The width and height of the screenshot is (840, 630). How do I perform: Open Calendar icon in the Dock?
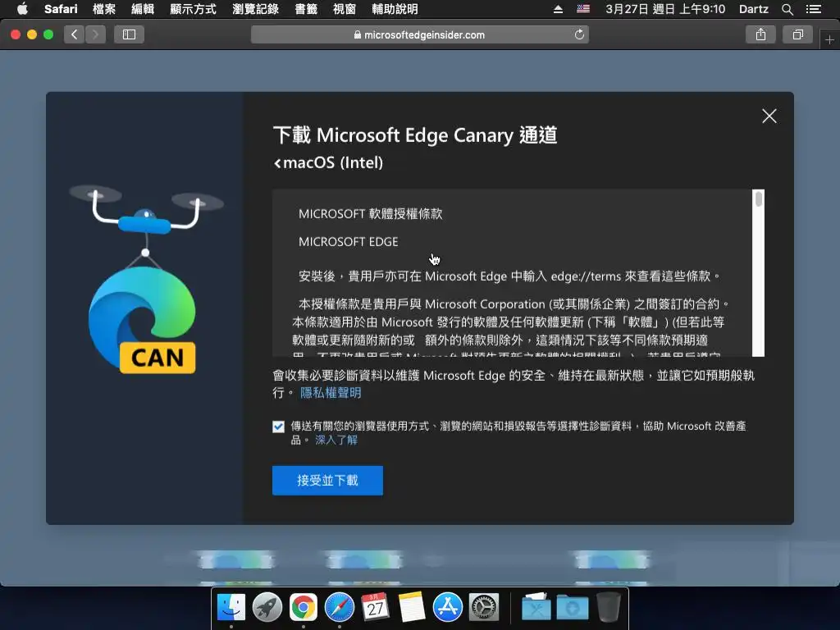pos(376,608)
